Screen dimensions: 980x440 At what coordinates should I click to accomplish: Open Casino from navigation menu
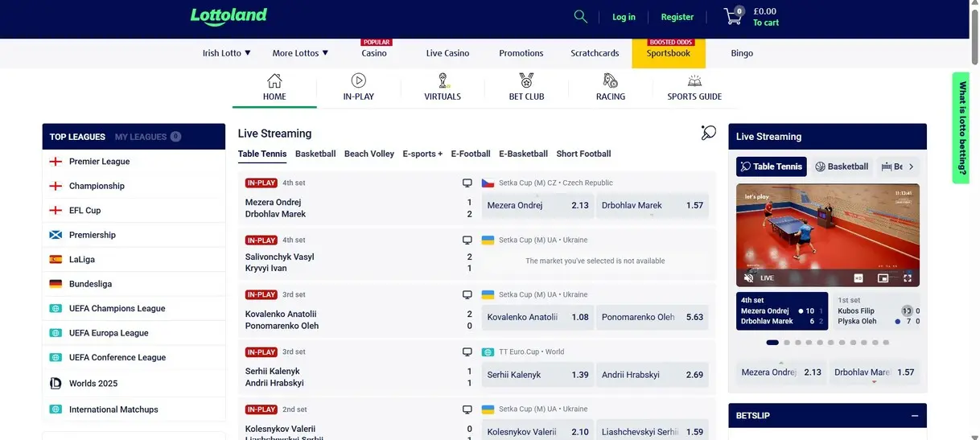(x=374, y=53)
